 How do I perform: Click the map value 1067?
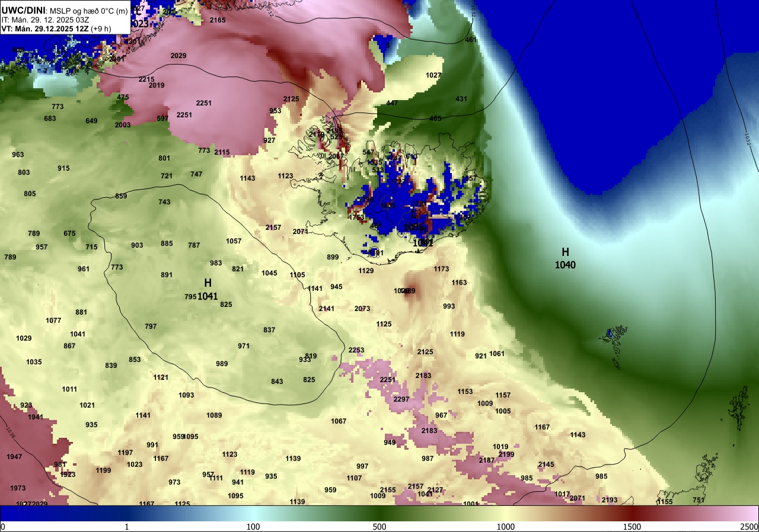pyautogui.click(x=339, y=421)
